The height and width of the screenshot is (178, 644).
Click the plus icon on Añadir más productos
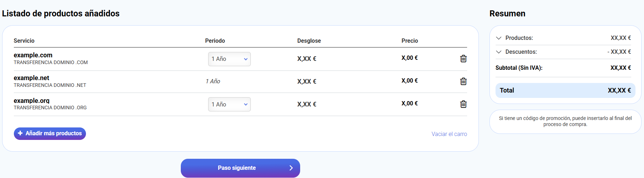20,133
